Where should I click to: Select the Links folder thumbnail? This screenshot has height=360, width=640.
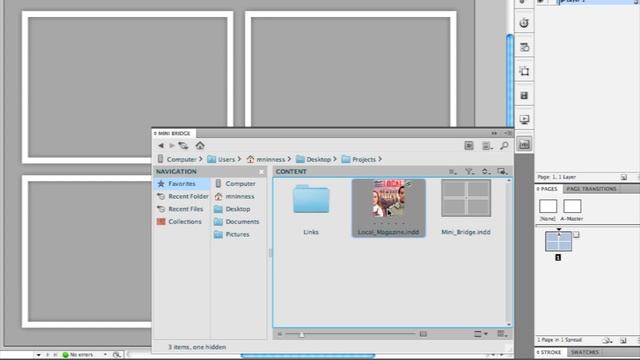311,199
